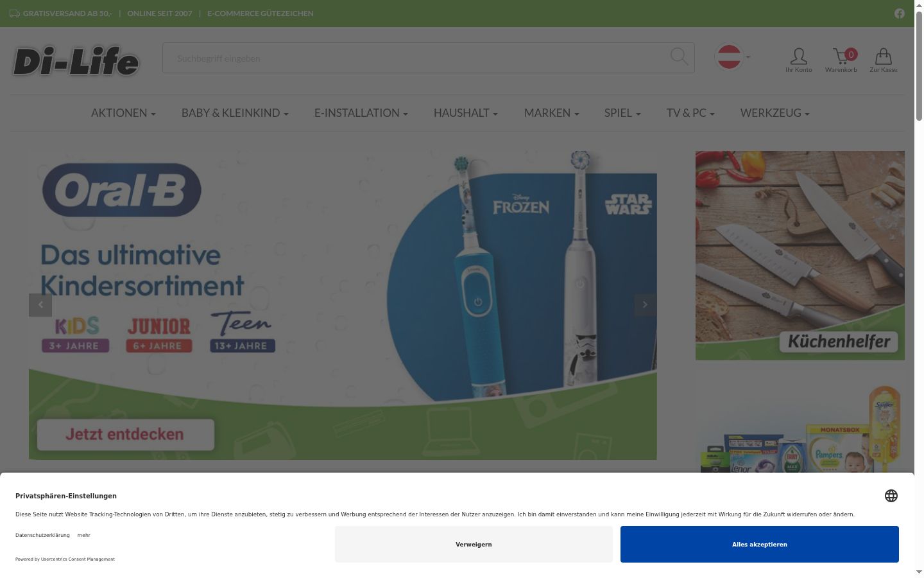The image size is (924, 578).
Task: Click Verweigern button
Action: (474, 544)
